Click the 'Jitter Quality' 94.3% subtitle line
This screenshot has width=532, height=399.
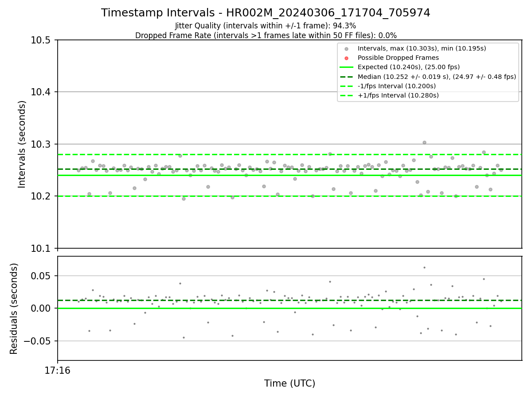266,26
